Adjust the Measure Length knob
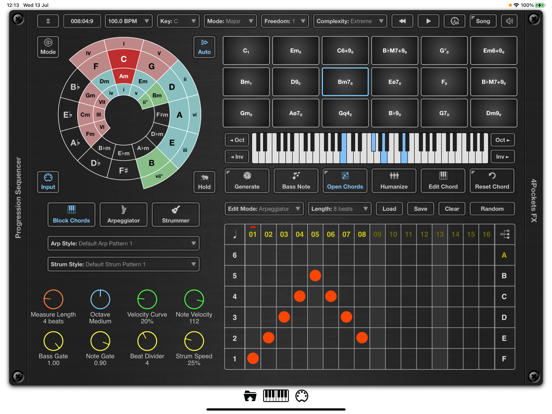This screenshot has width=552, height=414. point(53,299)
